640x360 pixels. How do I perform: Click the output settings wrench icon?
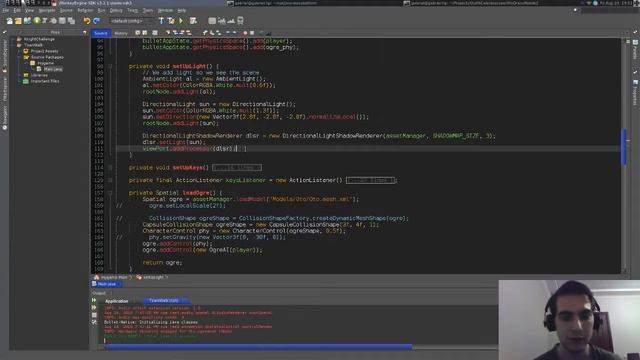[94, 322]
